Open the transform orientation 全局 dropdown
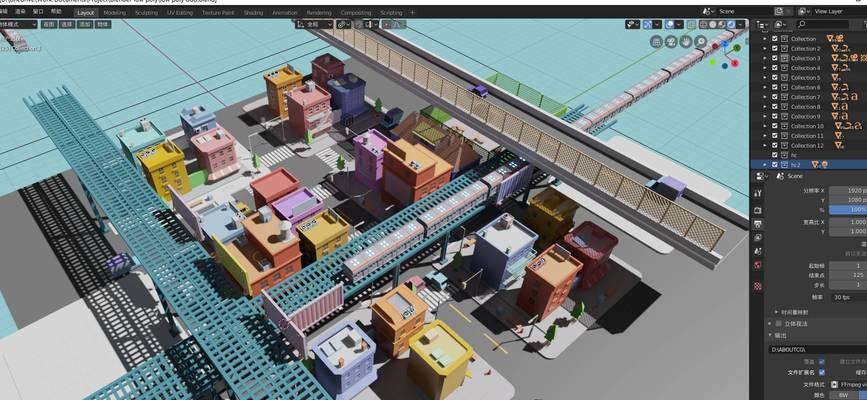The width and height of the screenshot is (867, 400). pos(314,24)
